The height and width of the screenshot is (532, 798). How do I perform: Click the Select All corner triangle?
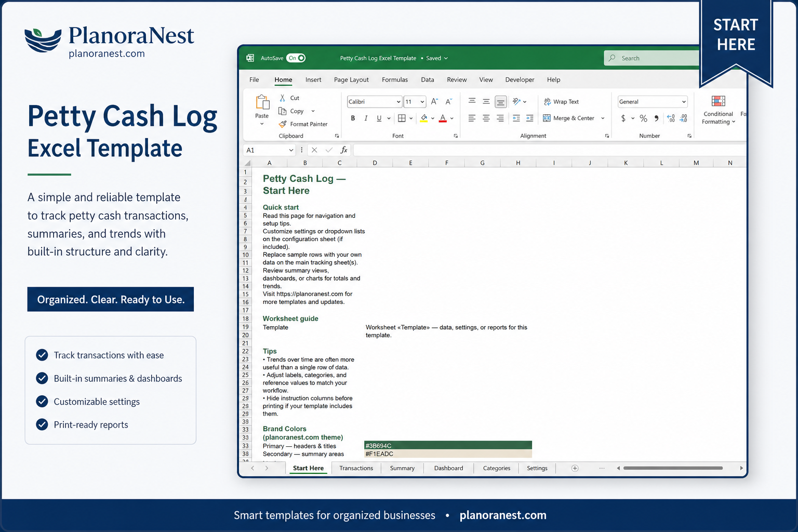coord(248,163)
